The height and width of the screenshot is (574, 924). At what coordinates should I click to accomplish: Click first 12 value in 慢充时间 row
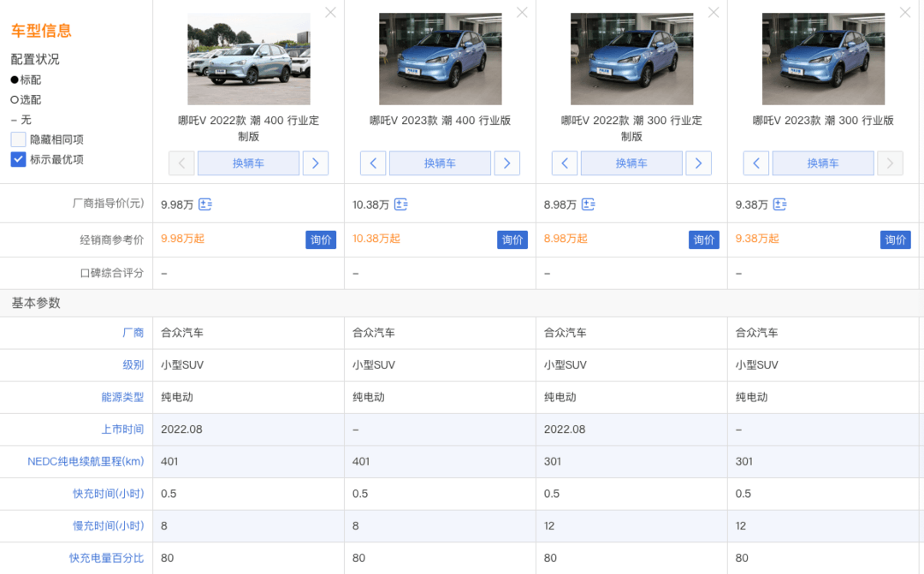coord(549,526)
